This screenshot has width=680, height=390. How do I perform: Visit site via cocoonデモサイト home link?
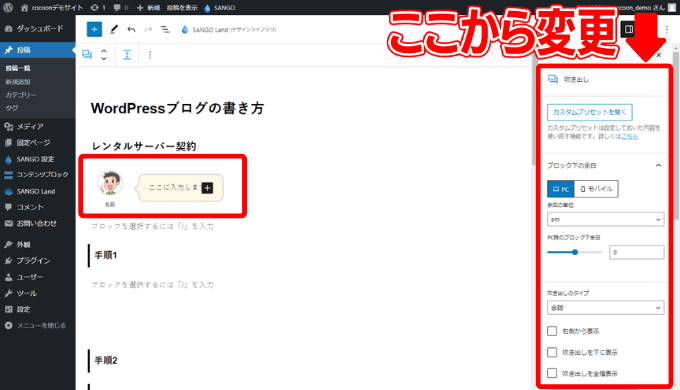(x=52, y=7)
